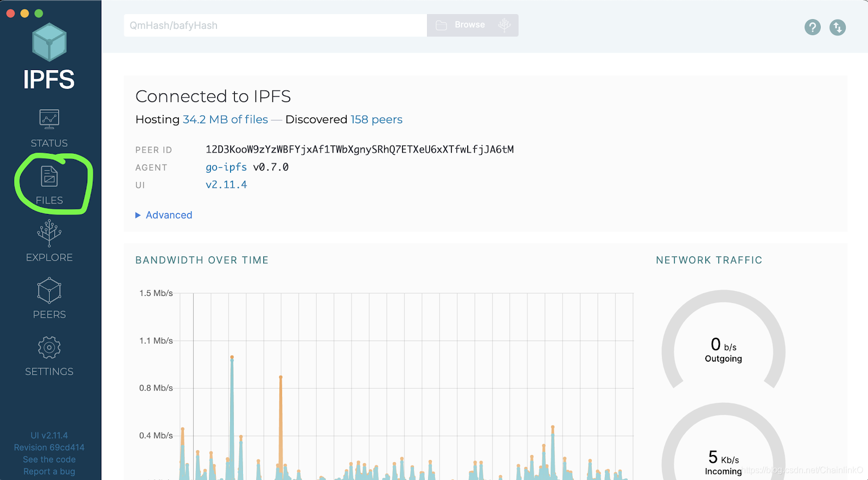Select the STATUS menu label
Image resolution: width=868 pixels, height=480 pixels.
[x=49, y=143]
